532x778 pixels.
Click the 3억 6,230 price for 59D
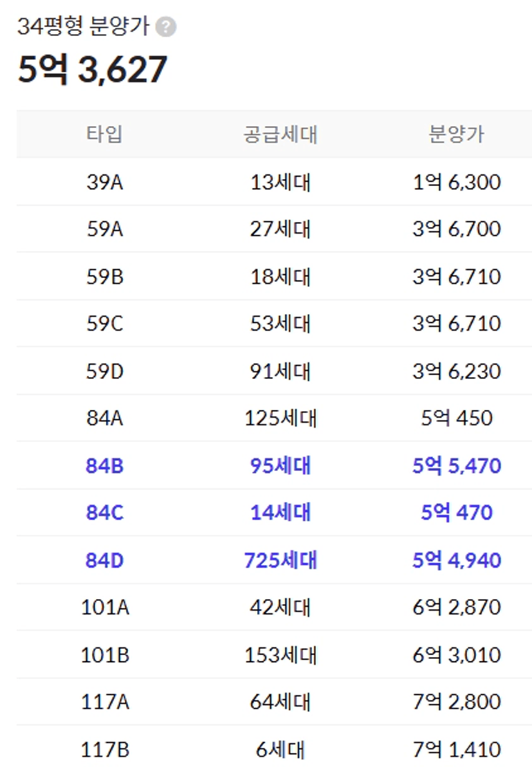pyautogui.click(x=457, y=371)
